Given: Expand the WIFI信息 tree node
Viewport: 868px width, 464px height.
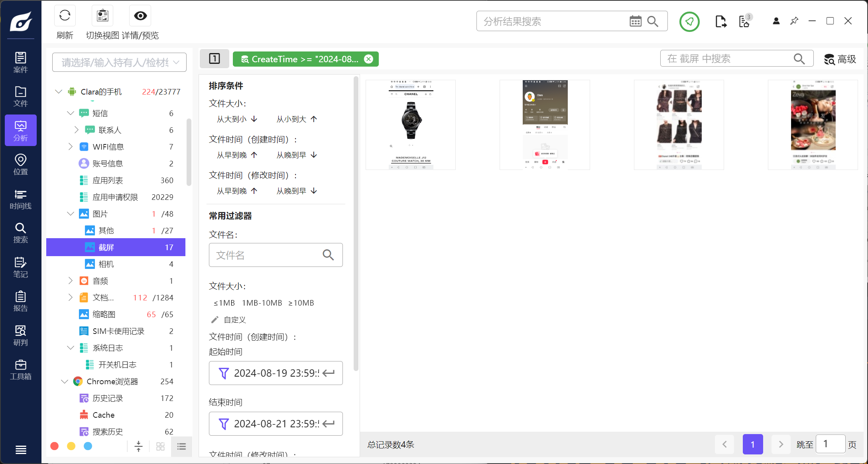Looking at the screenshot, I should tap(71, 147).
